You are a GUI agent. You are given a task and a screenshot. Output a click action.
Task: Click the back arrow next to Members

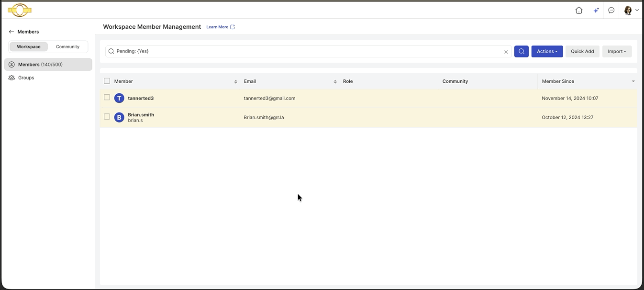11,32
